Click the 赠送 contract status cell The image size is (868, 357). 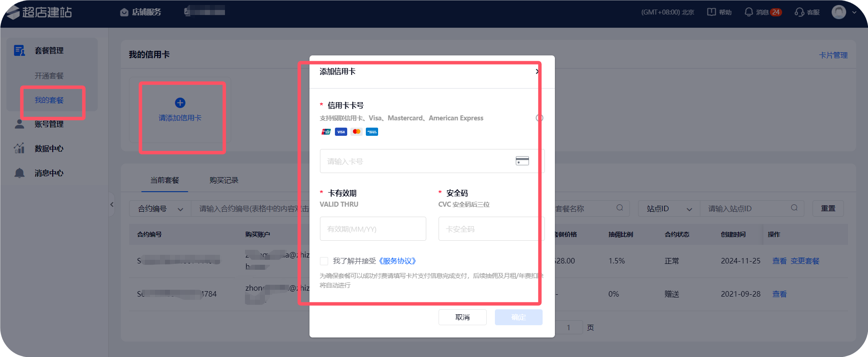coord(672,294)
